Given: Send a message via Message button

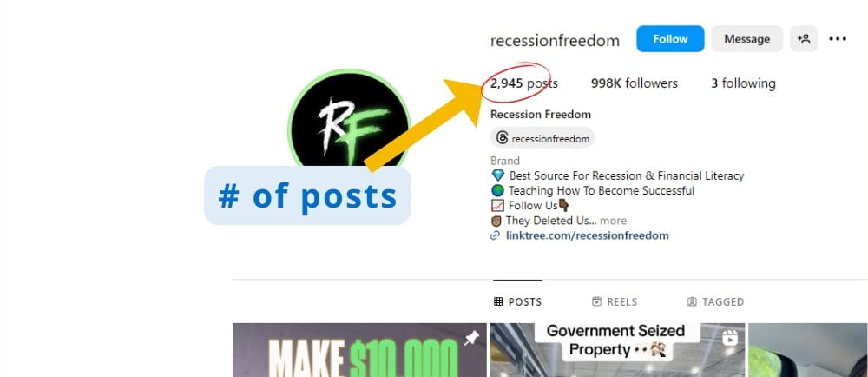Looking at the screenshot, I should click(746, 39).
